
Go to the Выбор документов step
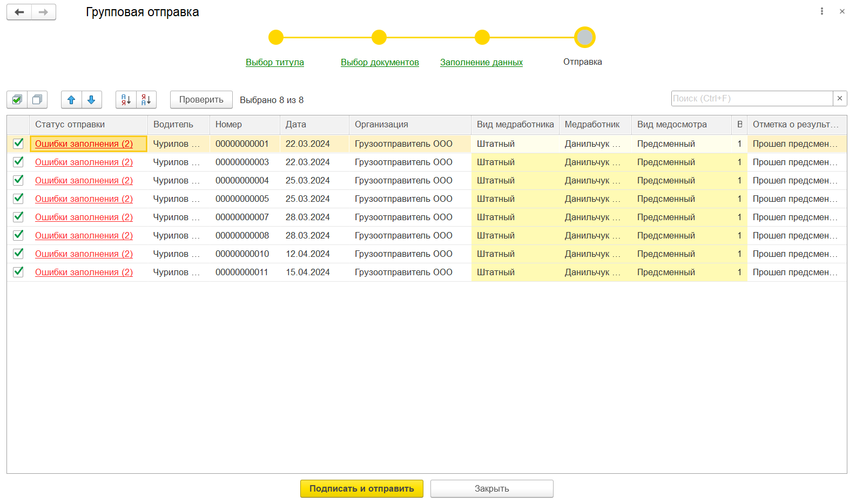380,62
